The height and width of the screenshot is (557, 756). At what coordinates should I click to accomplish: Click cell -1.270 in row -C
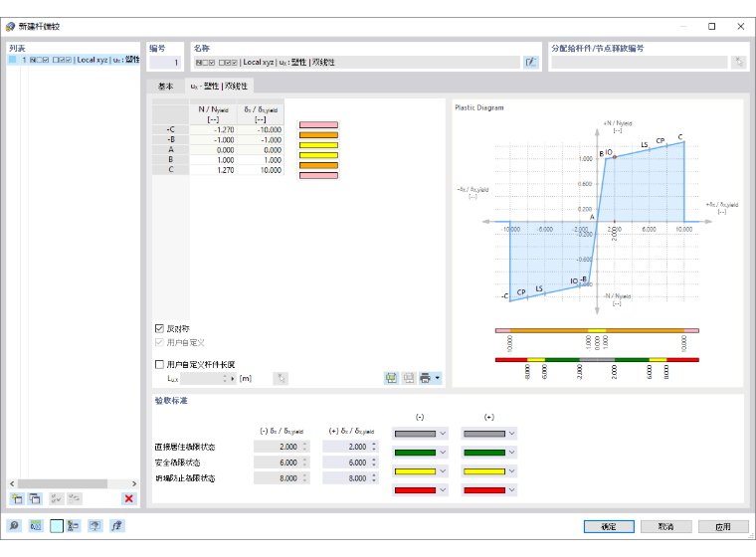tap(213, 129)
